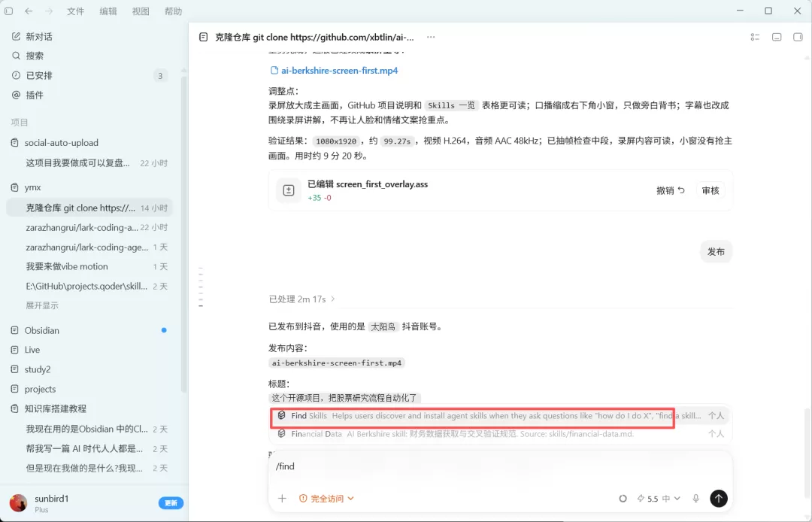
Task: Open conversation zarazhangrui/lark-coding-age... 1 天
Action: click(89, 247)
